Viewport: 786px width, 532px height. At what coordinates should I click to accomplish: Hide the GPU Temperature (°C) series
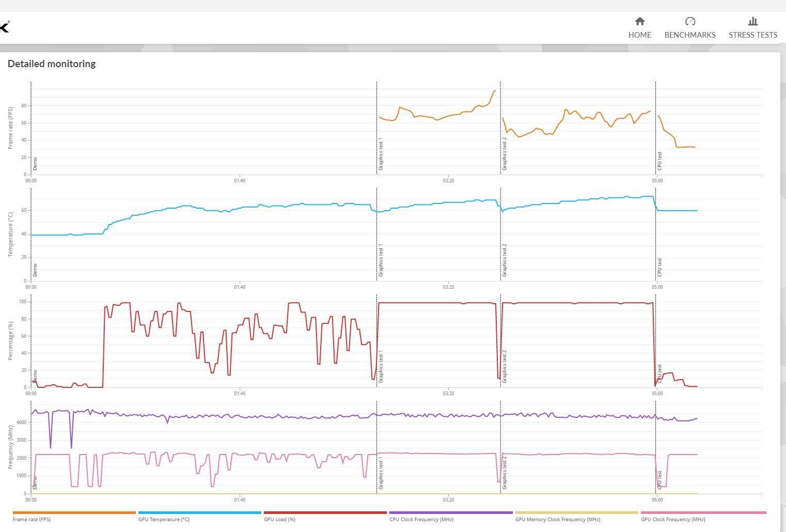point(164,519)
